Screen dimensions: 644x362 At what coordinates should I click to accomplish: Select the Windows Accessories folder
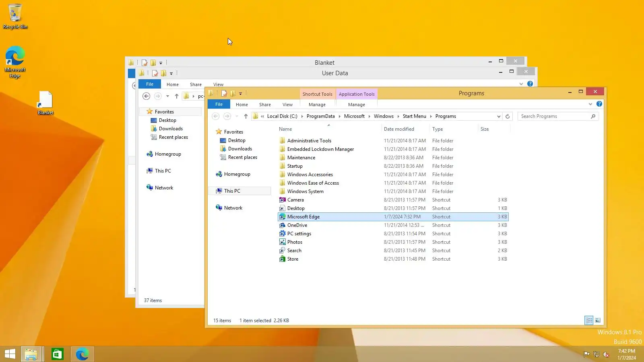pos(310,175)
